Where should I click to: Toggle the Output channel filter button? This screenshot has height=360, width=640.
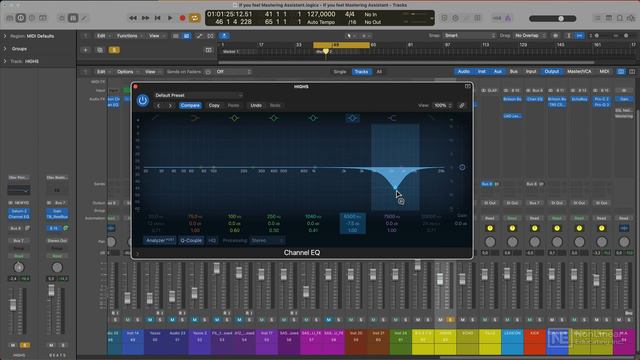pyautogui.click(x=551, y=71)
